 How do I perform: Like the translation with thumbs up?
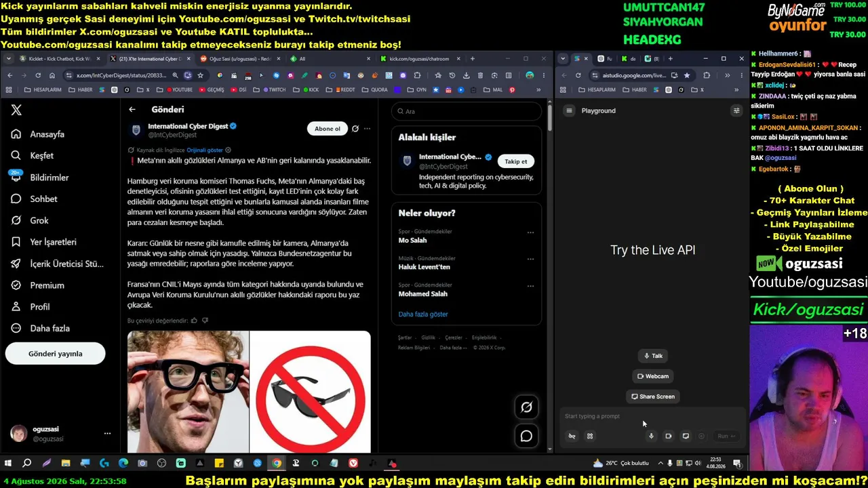click(194, 321)
